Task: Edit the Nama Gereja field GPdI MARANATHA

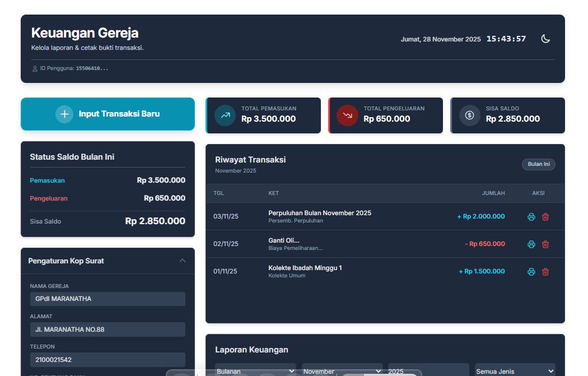Action: pyautogui.click(x=108, y=299)
